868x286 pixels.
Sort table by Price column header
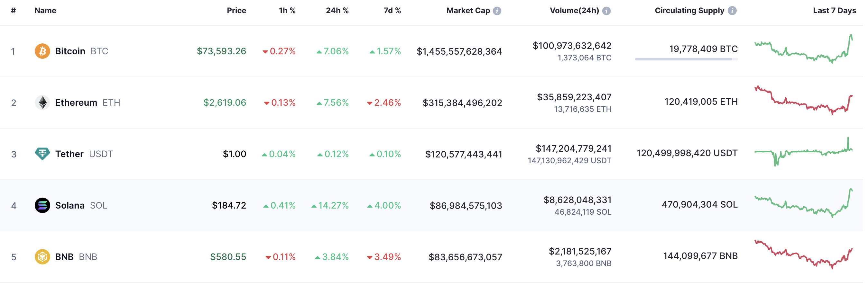236,10
